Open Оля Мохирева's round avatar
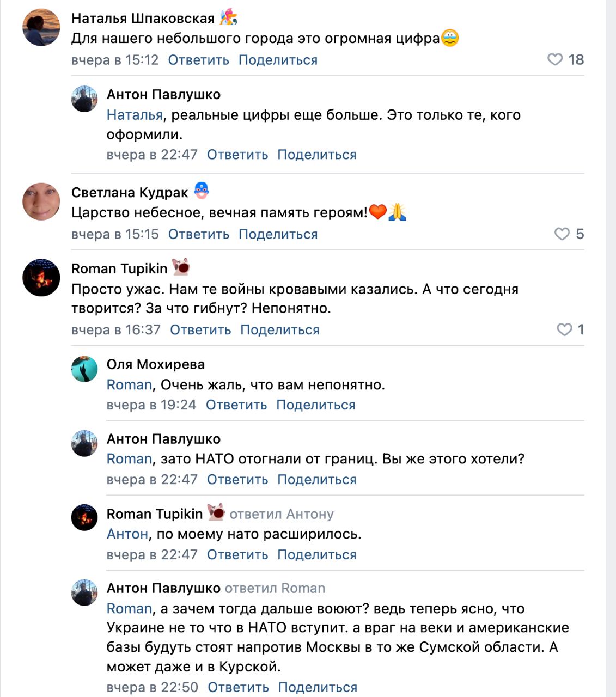This screenshot has width=616, height=697. click(x=84, y=370)
